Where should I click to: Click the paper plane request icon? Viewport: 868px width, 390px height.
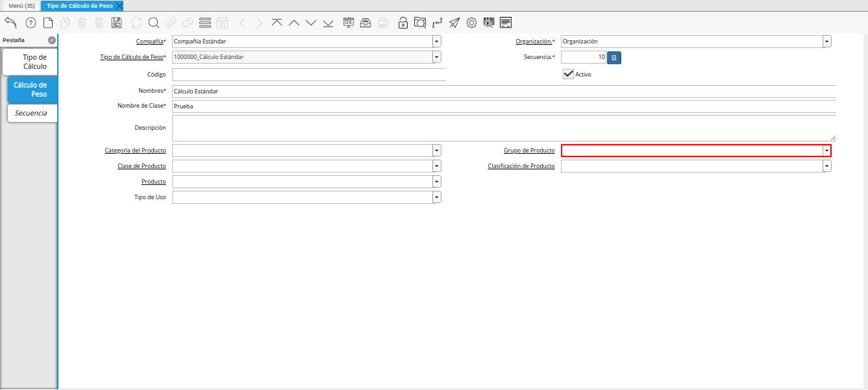454,23
